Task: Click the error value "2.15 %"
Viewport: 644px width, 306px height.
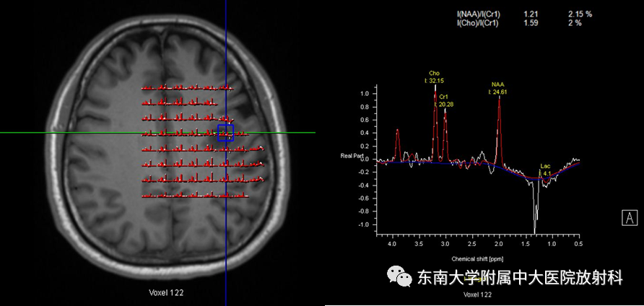Action: 580,14
